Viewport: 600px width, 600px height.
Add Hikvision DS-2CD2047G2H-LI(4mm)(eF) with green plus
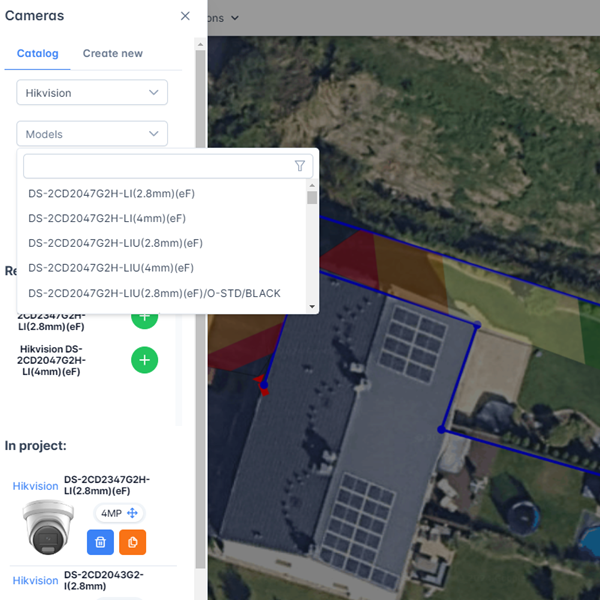coord(144,360)
